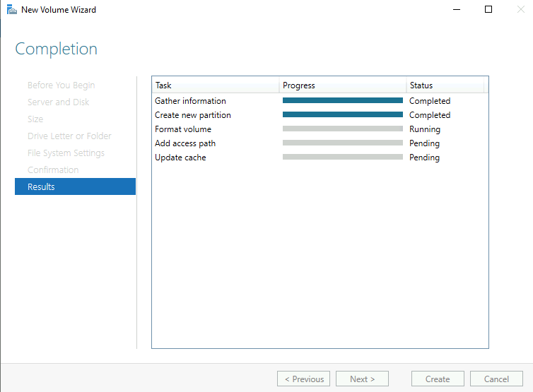Click the Next button

[x=362, y=379]
